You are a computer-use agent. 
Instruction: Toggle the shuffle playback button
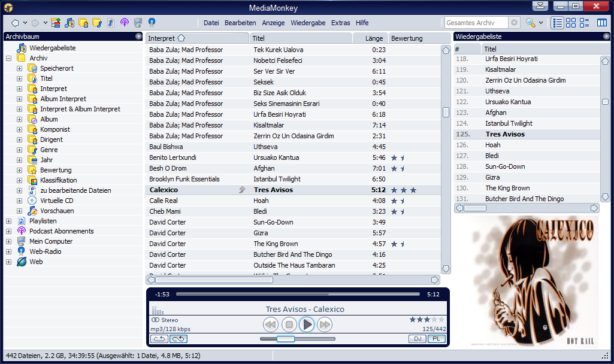tap(179, 339)
